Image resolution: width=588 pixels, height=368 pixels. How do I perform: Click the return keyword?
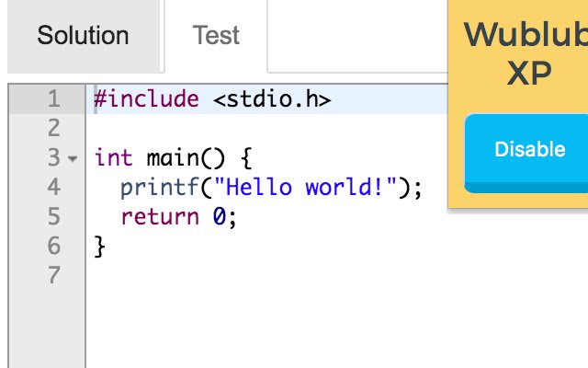159,217
